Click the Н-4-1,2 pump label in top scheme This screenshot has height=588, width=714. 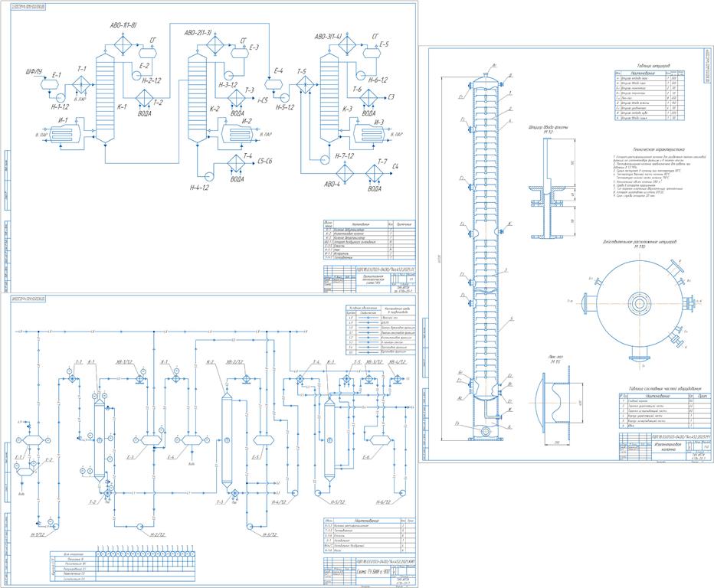point(199,188)
